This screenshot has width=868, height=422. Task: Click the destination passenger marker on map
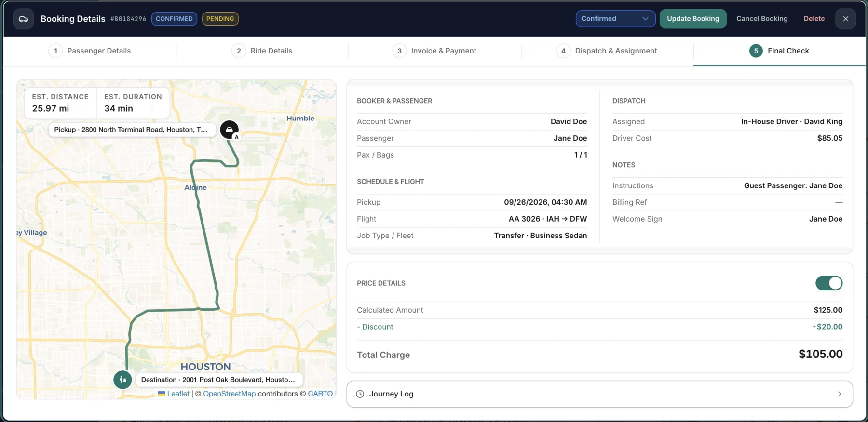click(x=123, y=380)
